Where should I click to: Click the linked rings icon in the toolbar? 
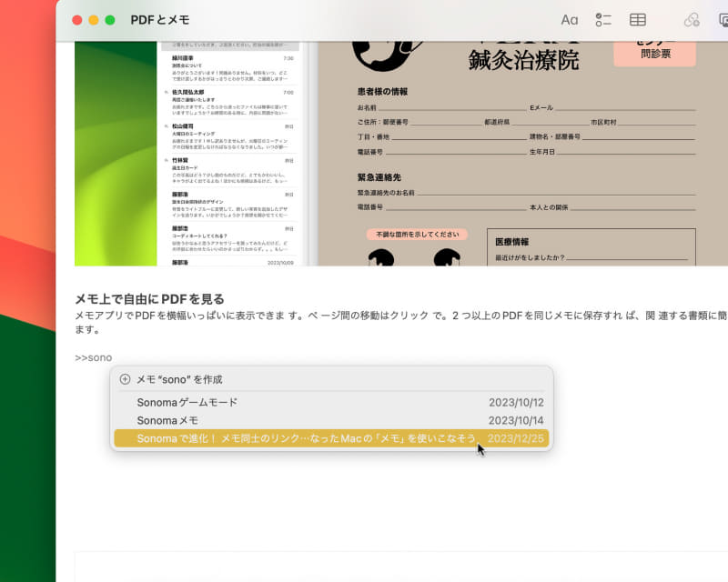(693, 19)
